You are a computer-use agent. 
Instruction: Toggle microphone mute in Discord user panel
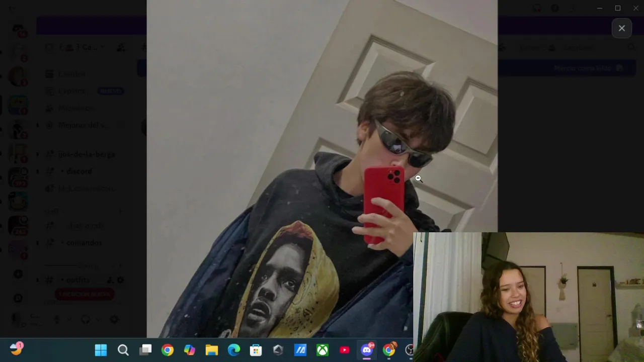(x=57, y=319)
